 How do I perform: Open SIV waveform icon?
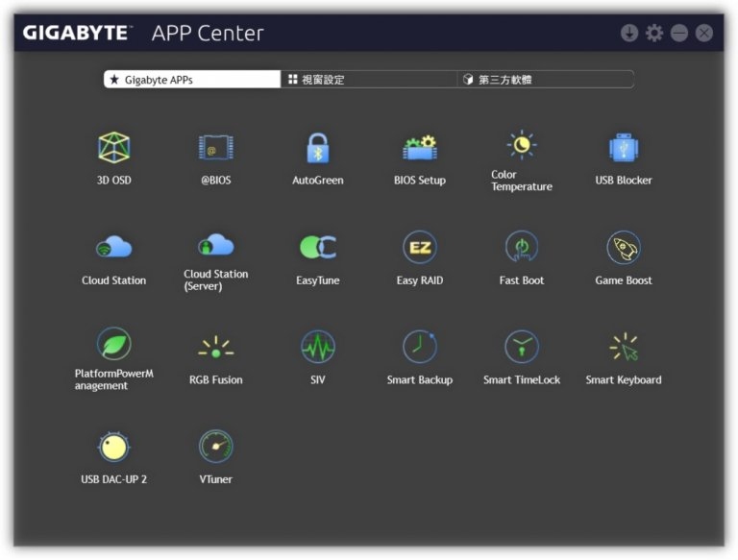click(318, 347)
